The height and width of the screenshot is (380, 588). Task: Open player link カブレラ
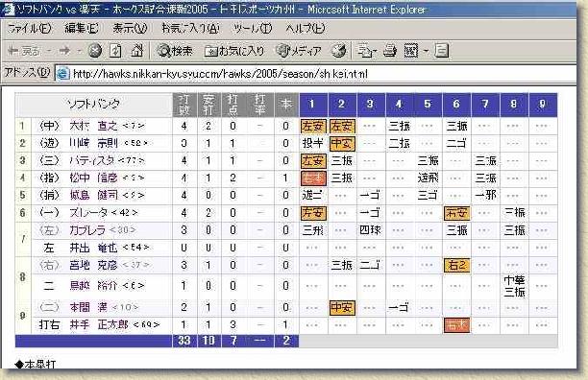pyautogui.click(x=87, y=230)
